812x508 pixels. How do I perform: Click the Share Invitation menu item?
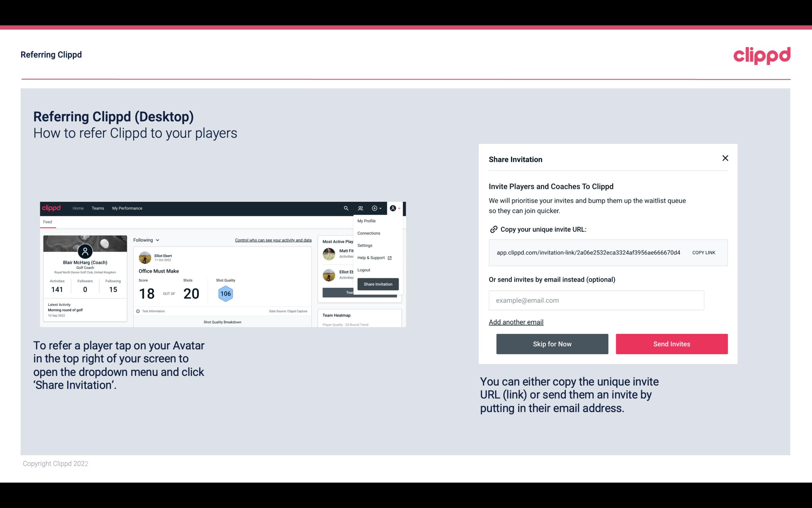378,284
